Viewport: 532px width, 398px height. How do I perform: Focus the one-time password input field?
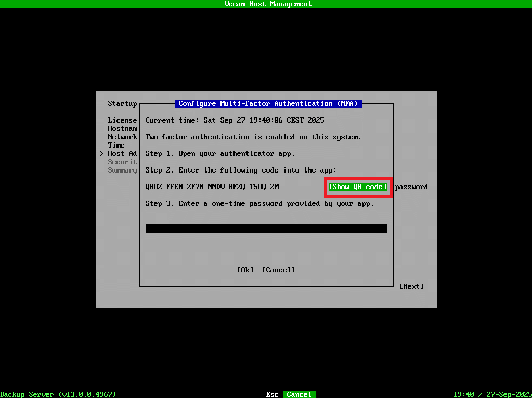point(266,229)
